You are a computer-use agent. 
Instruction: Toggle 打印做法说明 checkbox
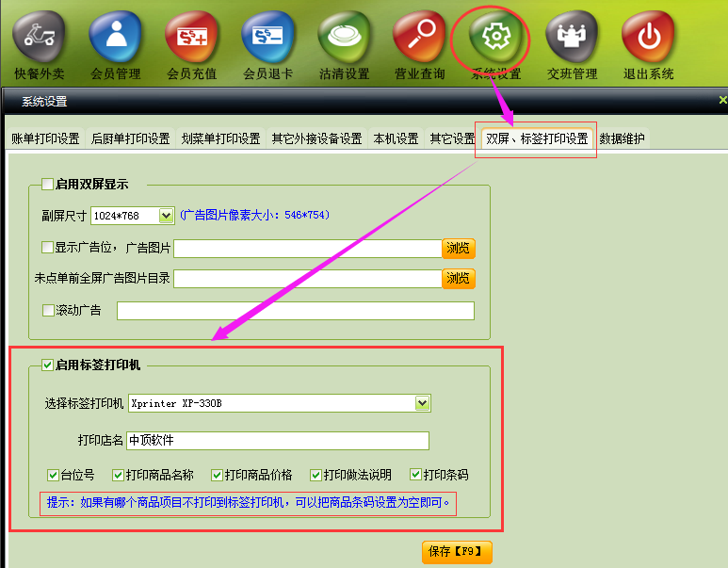(x=315, y=475)
